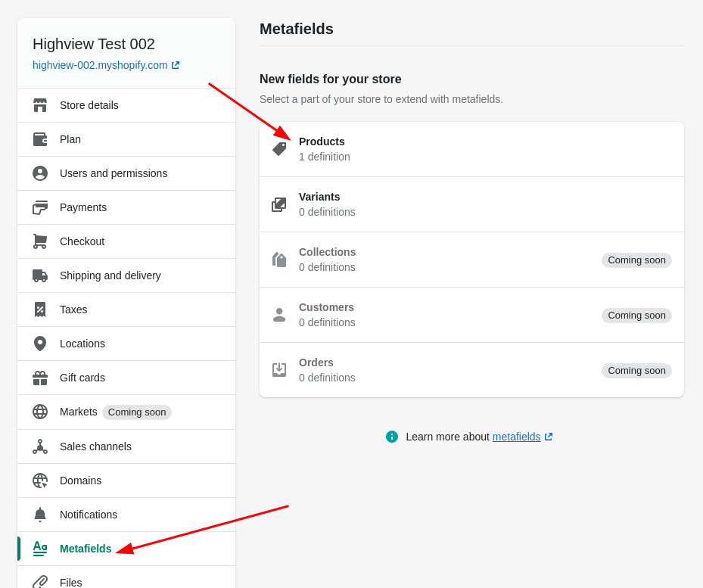Click the Checkout cart icon
703x588 pixels.
point(40,241)
